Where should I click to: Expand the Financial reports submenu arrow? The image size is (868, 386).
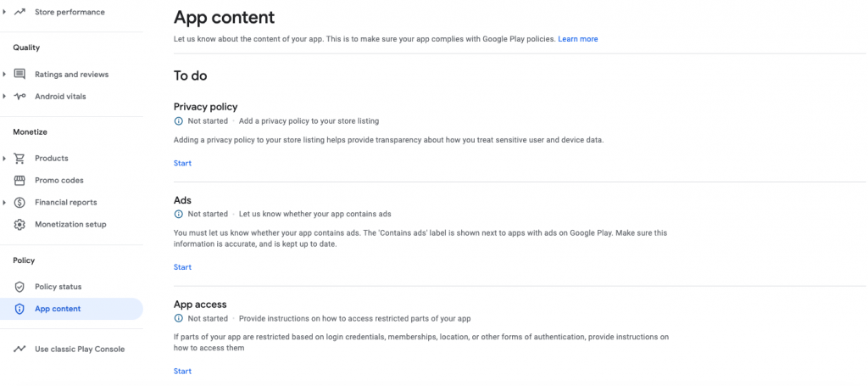pos(5,203)
